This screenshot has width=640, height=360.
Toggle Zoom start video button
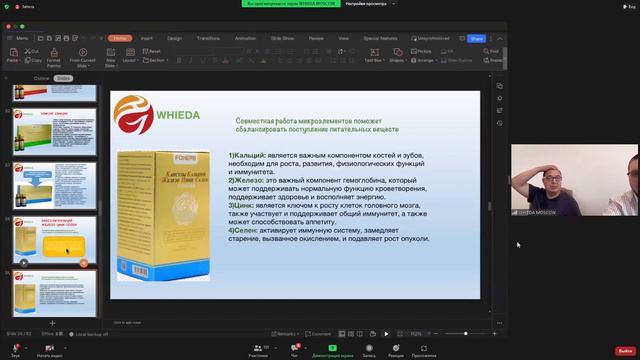[49, 350]
